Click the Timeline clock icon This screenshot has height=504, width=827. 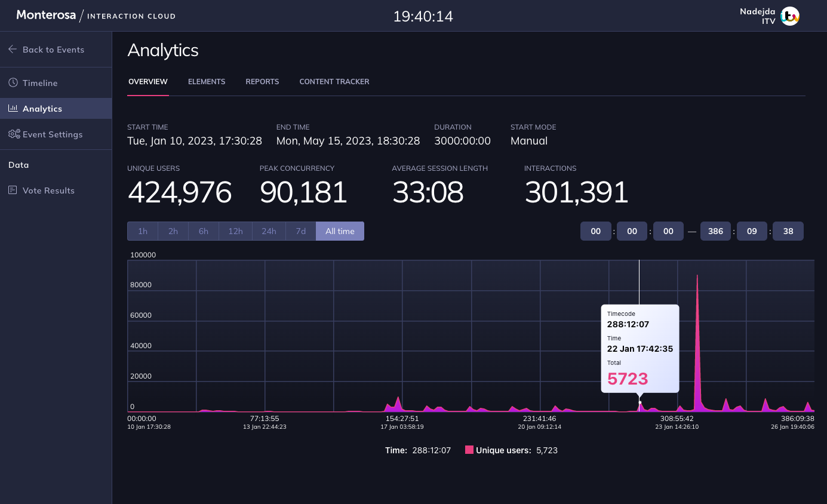pos(13,83)
